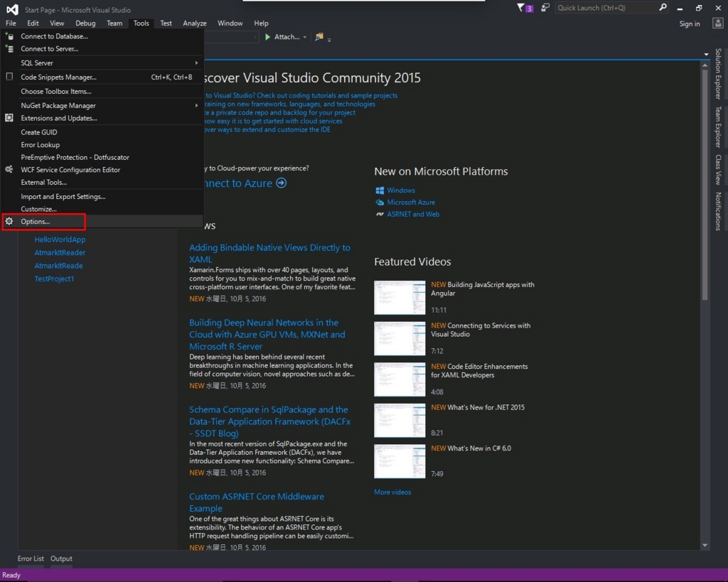Viewport: 728px width, 582px height.
Task: Click the Code Snippets Manager icon
Action: (x=9, y=77)
